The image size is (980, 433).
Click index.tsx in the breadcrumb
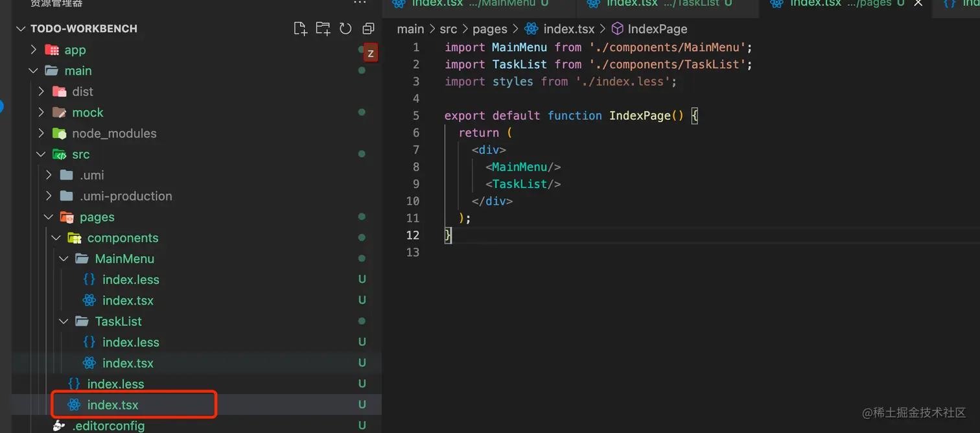tap(569, 29)
